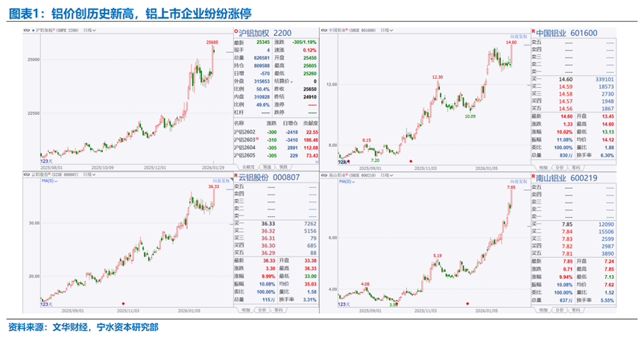Click the chart icon beside 中国铝业 chart title

tap(323, 30)
